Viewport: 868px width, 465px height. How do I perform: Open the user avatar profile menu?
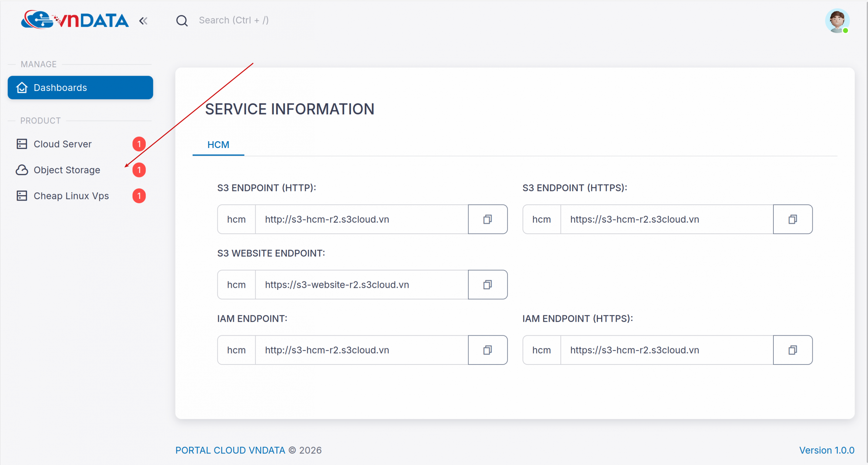pyautogui.click(x=837, y=21)
